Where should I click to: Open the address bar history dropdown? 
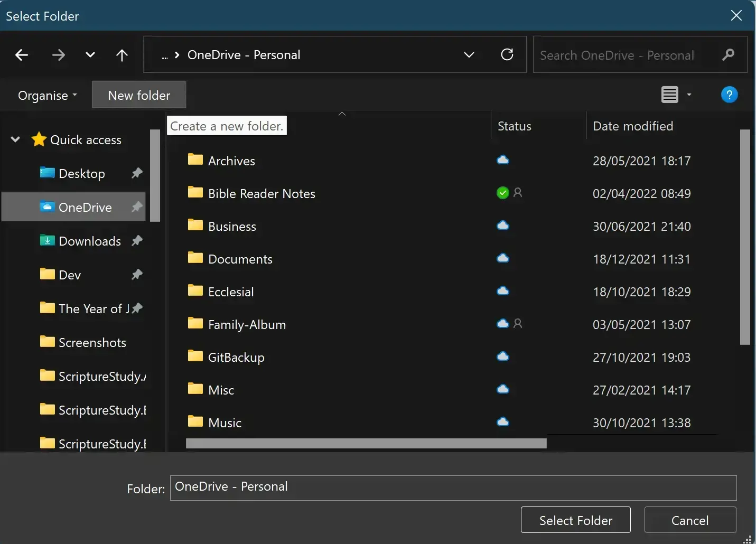pos(469,54)
